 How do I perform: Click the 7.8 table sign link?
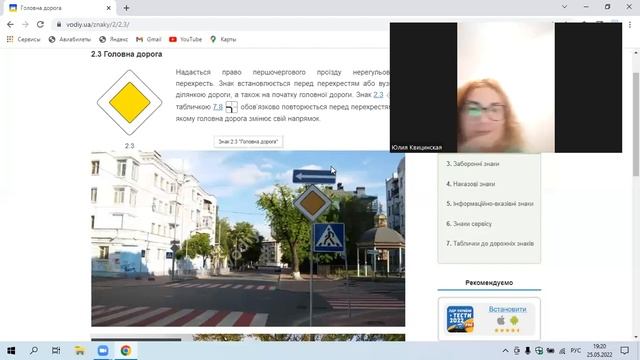tap(218, 107)
